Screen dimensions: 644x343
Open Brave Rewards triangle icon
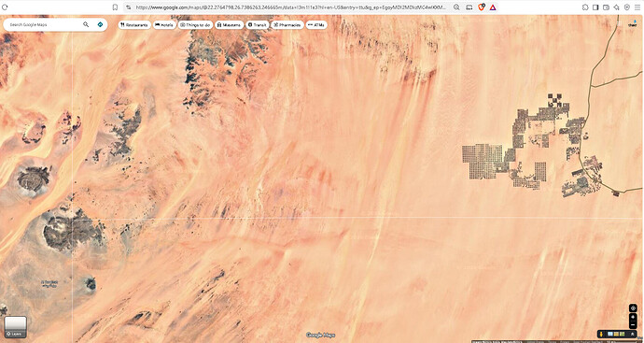pos(493,7)
